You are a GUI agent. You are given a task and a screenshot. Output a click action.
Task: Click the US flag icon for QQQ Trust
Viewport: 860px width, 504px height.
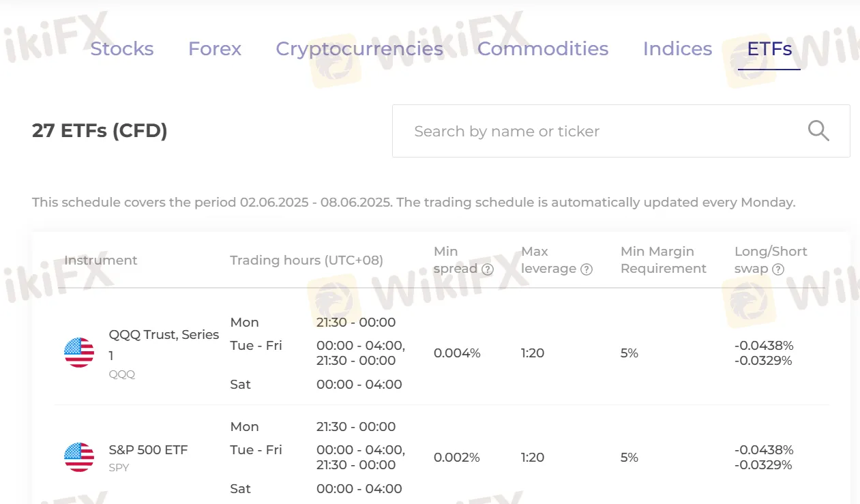(79, 353)
